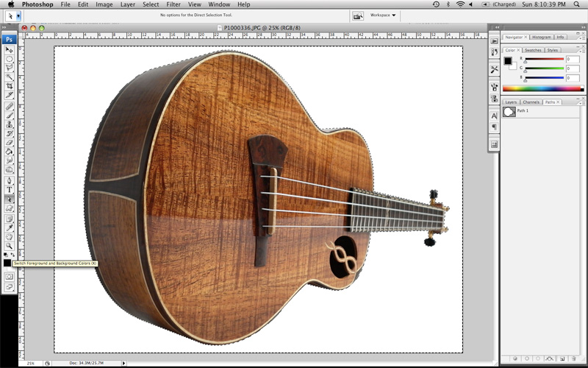
Task: Expand the panel dock double arrows
Action: click(497, 27)
